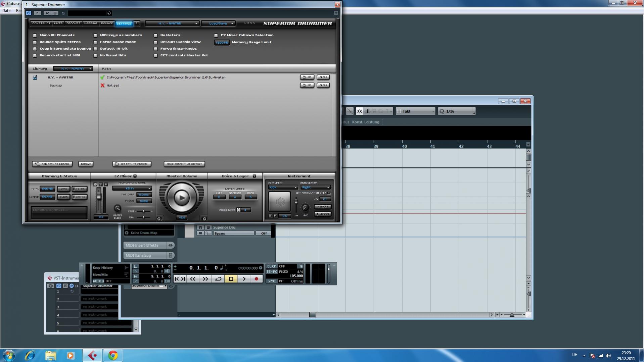This screenshot has height=362, width=644.
Task: Mute the EZ Mixer channel with M button
Action: (106, 185)
